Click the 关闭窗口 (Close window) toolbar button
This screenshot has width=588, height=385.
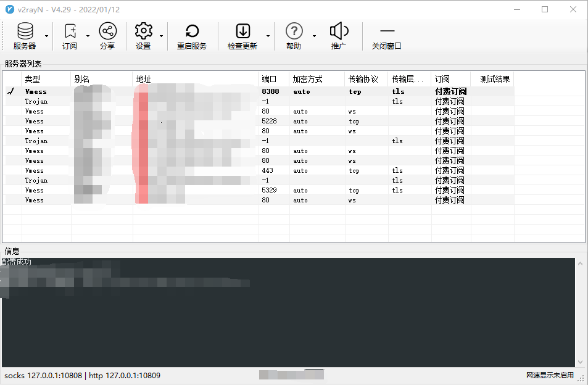387,36
